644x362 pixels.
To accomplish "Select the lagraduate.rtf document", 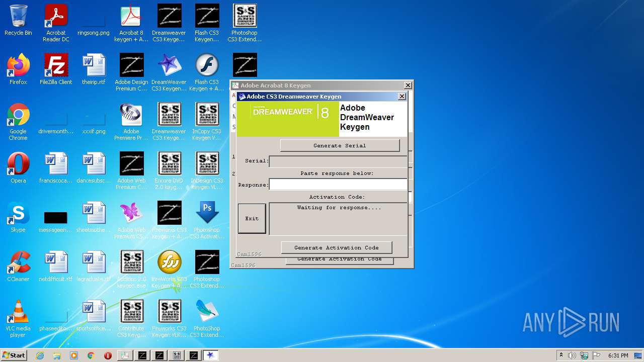I will tap(94, 266).
